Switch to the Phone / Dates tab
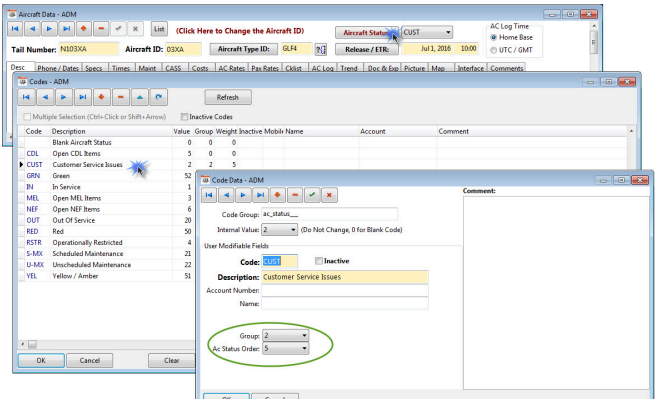The width and height of the screenshot is (656, 399). [58, 68]
